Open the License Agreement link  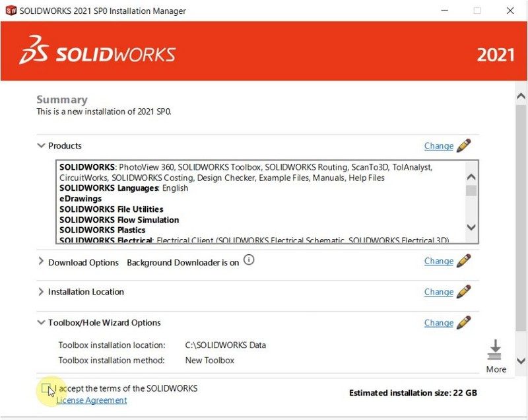point(91,400)
